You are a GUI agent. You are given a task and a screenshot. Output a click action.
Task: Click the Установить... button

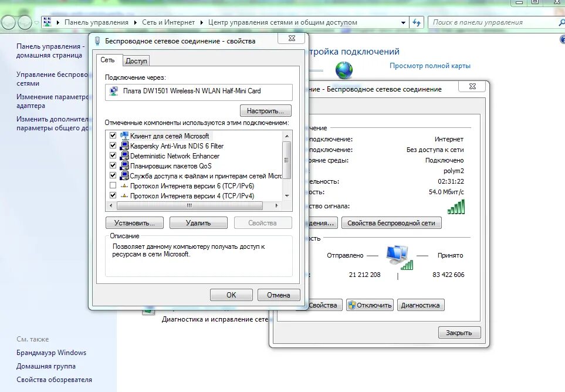tap(134, 223)
